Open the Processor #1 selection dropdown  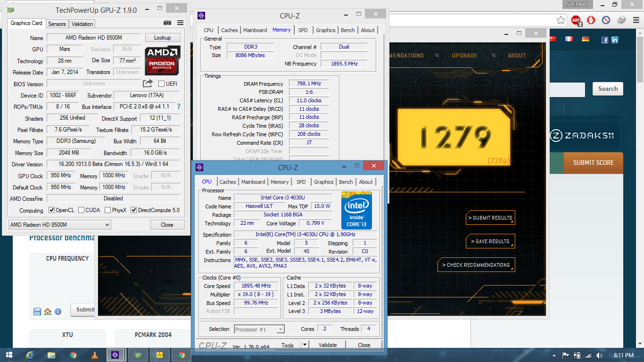(x=259, y=329)
